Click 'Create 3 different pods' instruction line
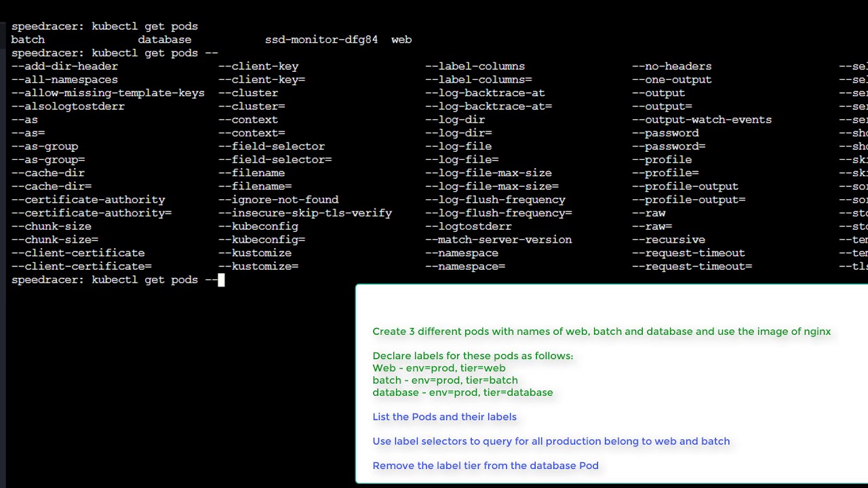868x488 pixels. coord(601,331)
